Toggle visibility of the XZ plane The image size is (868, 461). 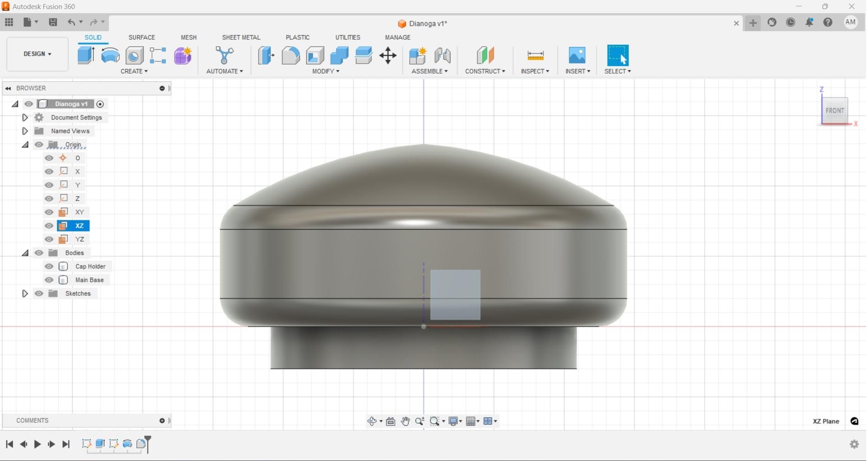point(49,226)
